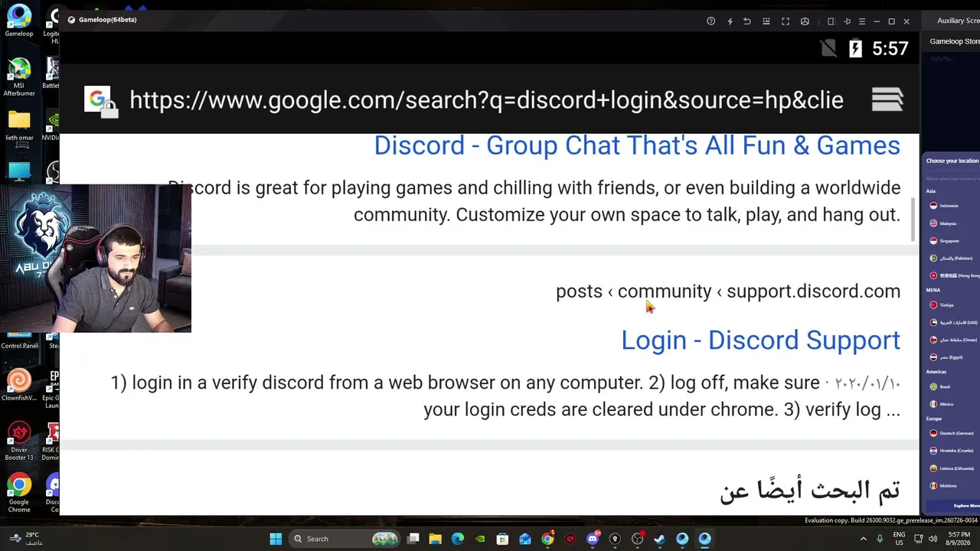The height and width of the screenshot is (551, 980).
Task: Select Hrvatska (Croatia) in the location list
Action: 952,451
